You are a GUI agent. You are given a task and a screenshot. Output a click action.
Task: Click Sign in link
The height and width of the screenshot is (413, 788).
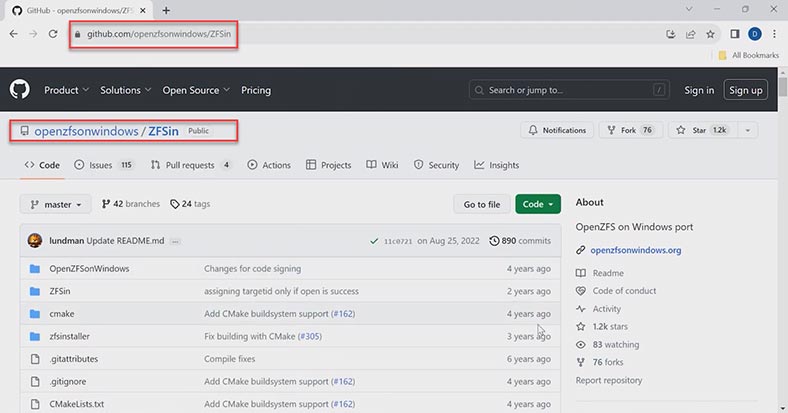[x=699, y=90]
